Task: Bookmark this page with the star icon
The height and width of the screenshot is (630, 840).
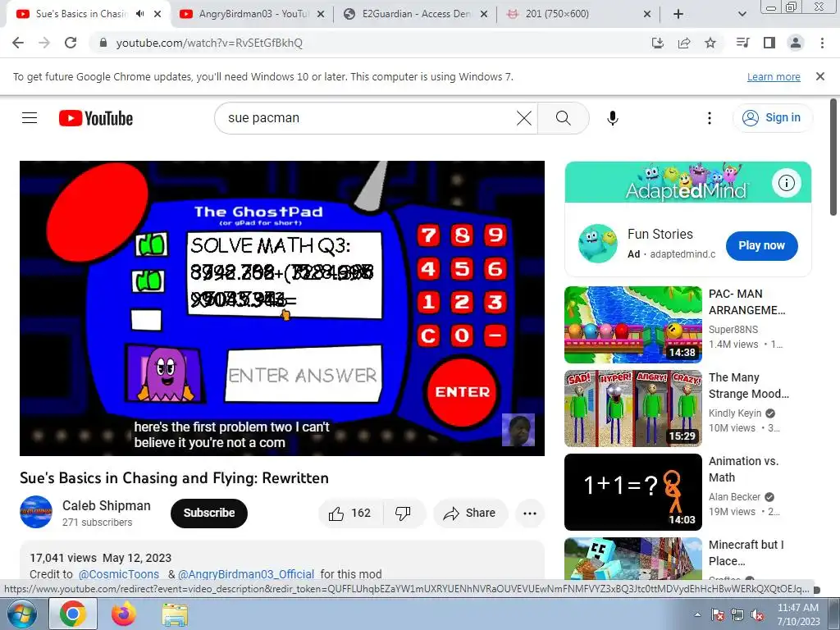Action: (710, 43)
